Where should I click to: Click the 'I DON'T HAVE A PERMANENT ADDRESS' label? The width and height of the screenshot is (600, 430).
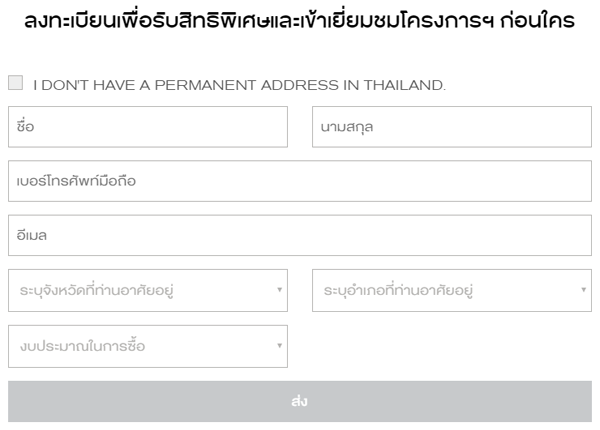click(x=239, y=86)
